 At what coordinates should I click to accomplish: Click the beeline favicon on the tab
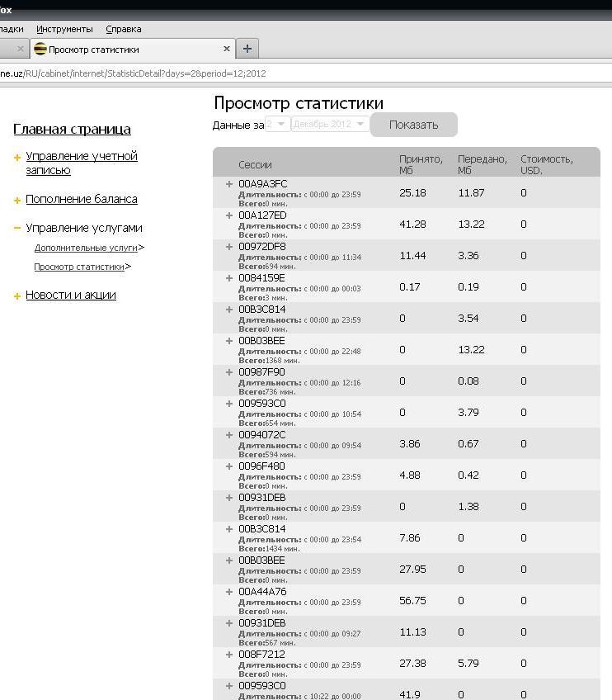point(40,49)
